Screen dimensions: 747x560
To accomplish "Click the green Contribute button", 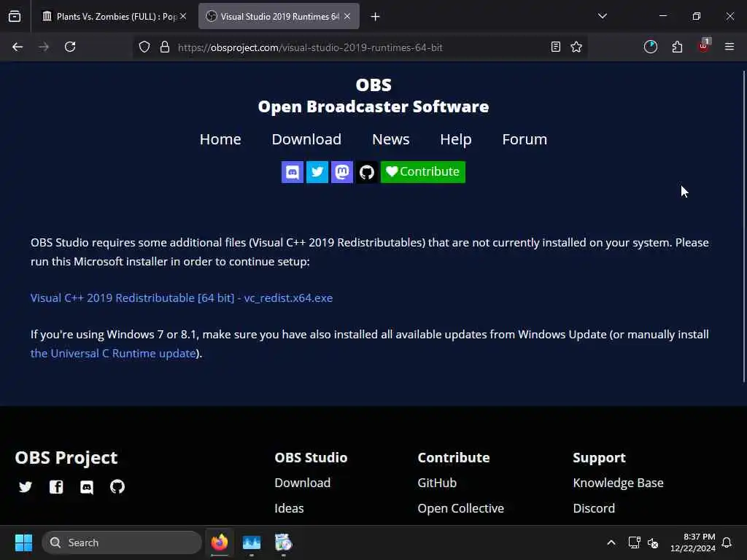I will pyautogui.click(x=422, y=172).
